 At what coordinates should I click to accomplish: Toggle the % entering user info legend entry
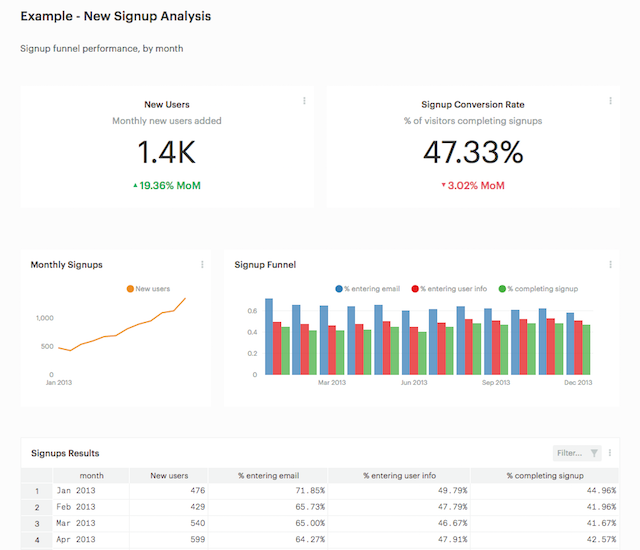pos(449,288)
